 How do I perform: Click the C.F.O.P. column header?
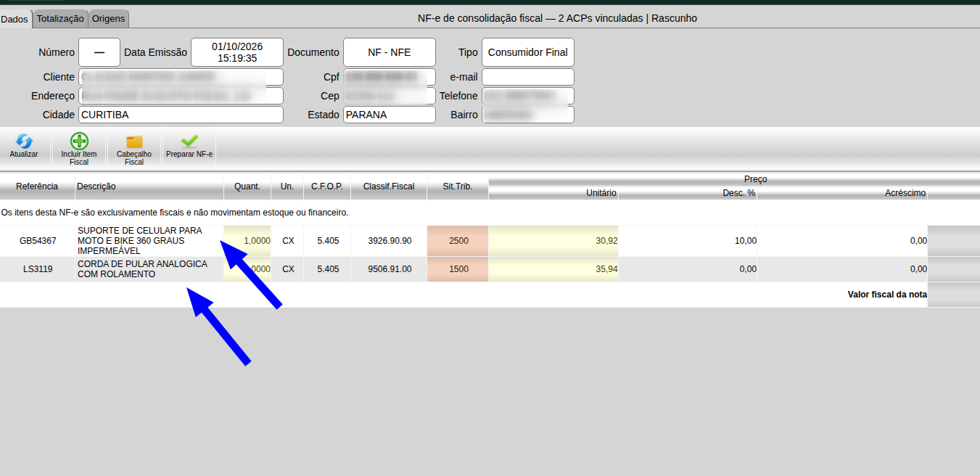click(x=327, y=186)
